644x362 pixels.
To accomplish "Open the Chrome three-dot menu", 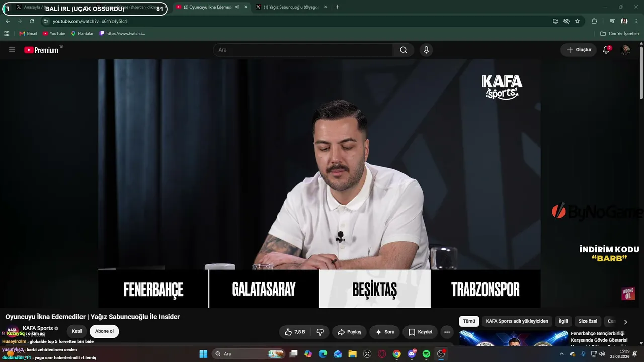I will [x=636, y=21].
